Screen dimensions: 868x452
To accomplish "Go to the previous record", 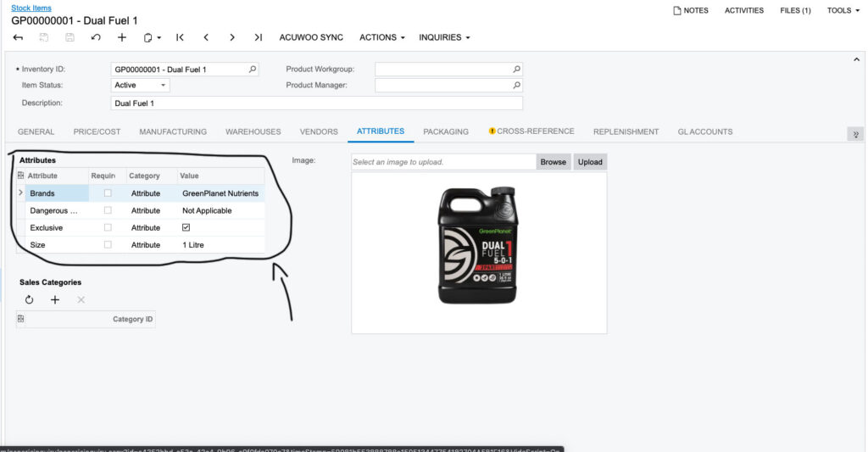I will (x=206, y=37).
